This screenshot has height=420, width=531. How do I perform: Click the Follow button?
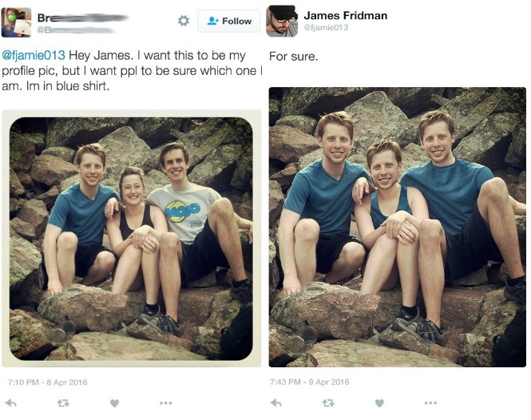[229, 21]
